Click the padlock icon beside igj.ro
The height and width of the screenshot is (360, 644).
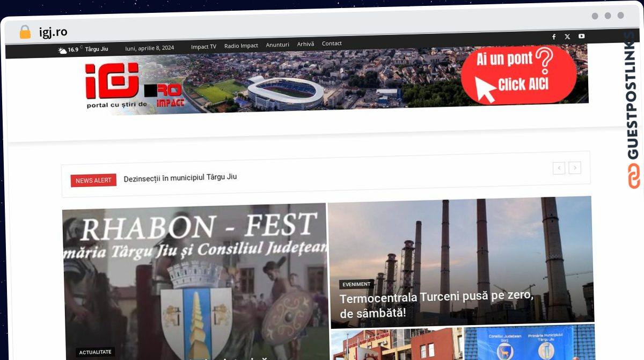point(25,32)
